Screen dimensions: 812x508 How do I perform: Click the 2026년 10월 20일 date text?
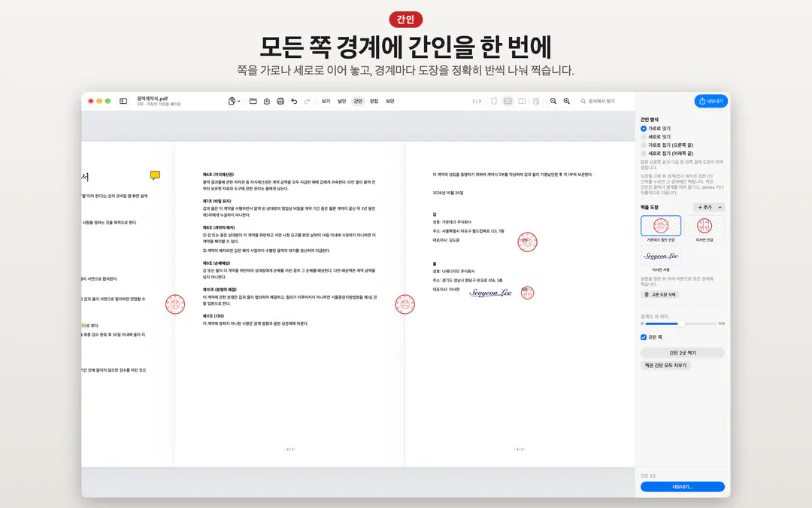tap(448, 193)
